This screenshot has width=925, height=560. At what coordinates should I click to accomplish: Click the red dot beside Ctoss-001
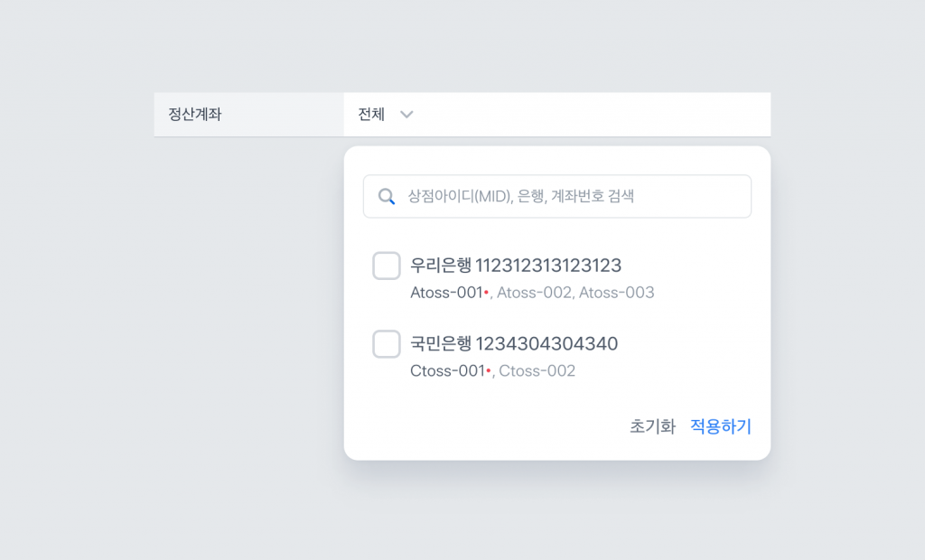489,370
